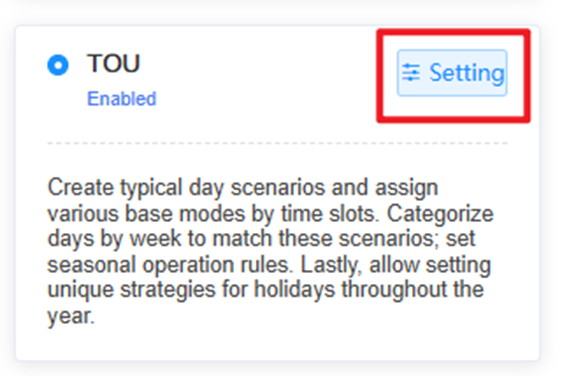The width and height of the screenshot is (569, 376).
Task: Click the TOU description paragraph
Action: point(270,252)
